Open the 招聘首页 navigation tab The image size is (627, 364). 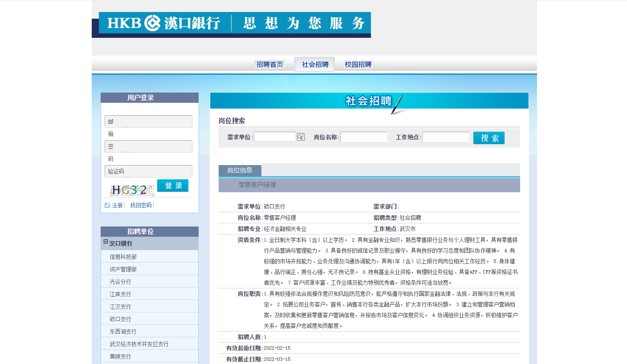click(x=269, y=65)
